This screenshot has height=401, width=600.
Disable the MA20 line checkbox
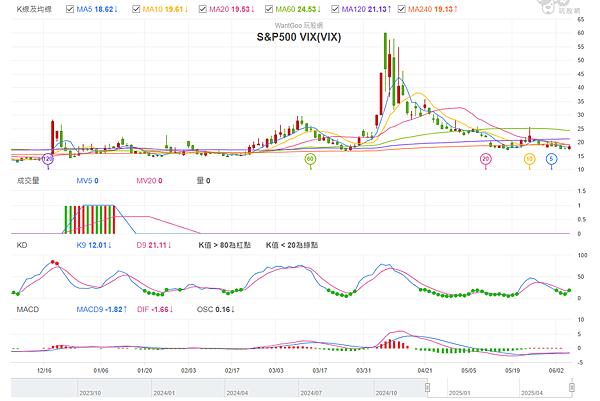(x=202, y=9)
